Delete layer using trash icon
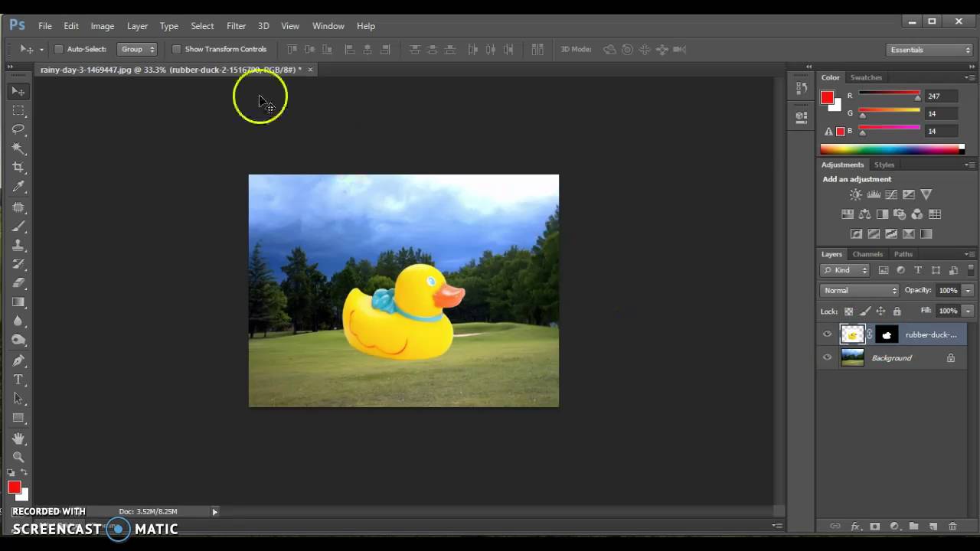The image size is (980, 551). click(952, 527)
